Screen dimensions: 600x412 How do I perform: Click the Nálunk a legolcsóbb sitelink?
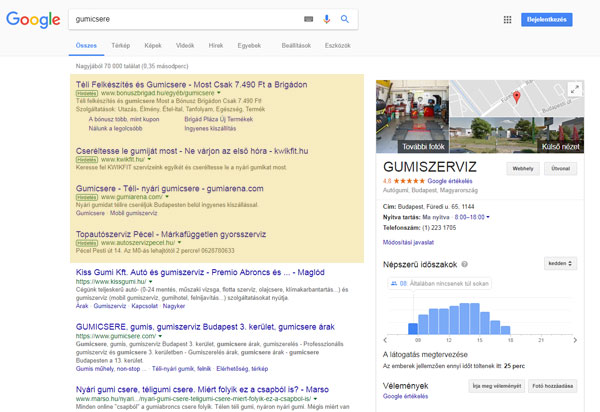point(116,129)
